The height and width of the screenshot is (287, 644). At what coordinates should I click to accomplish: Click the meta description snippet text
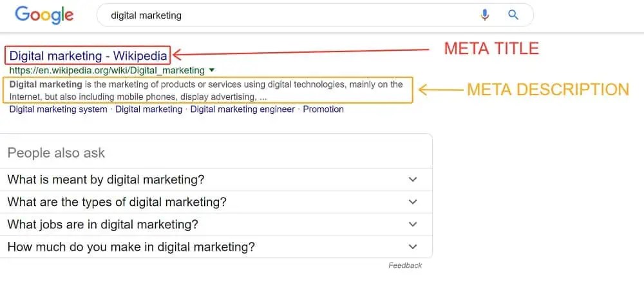pos(206,91)
